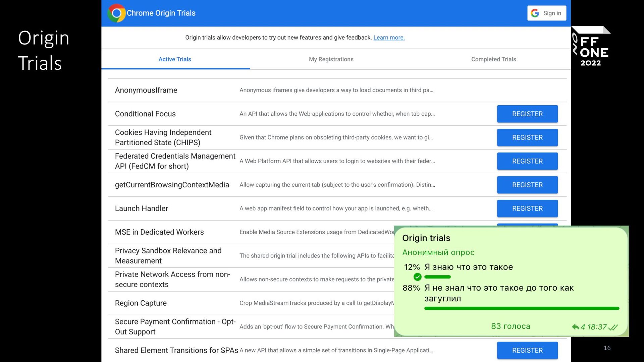Select Federated Credentials Management API name
The width and height of the screenshot is (644, 362).
(175, 161)
